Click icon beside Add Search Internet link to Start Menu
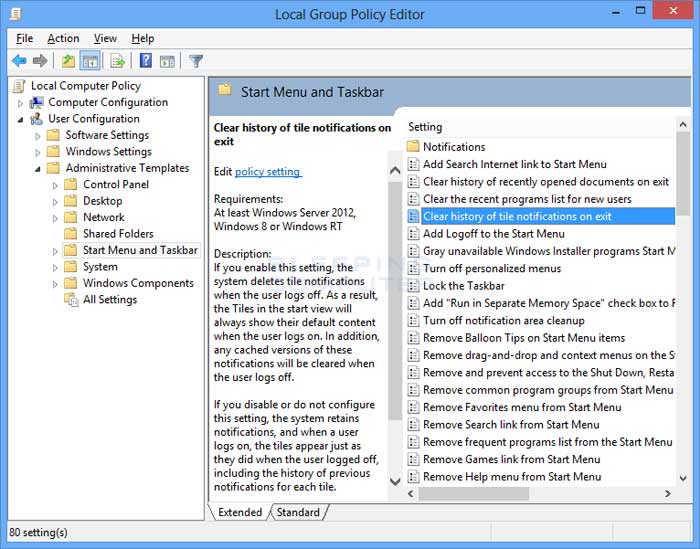Viewport: 700px width, 549px height. pos(413,164)
